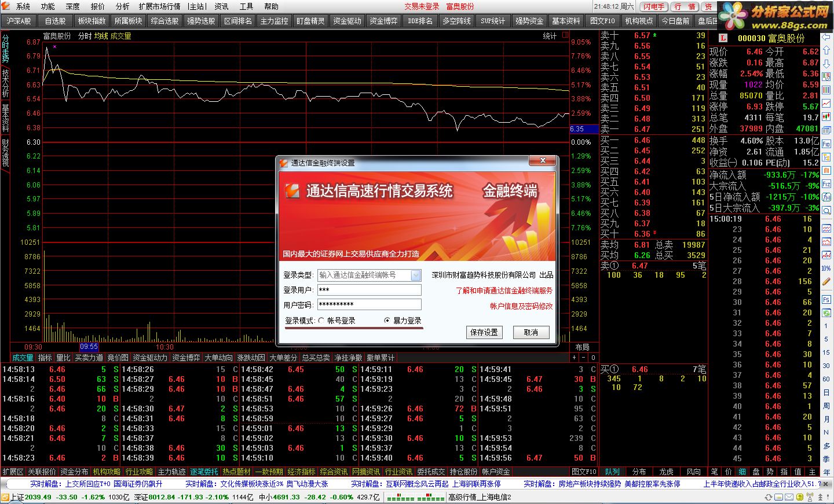Select the 日 daily period in right toolbar
Viewport: 834px width, 504px height.
826,392
